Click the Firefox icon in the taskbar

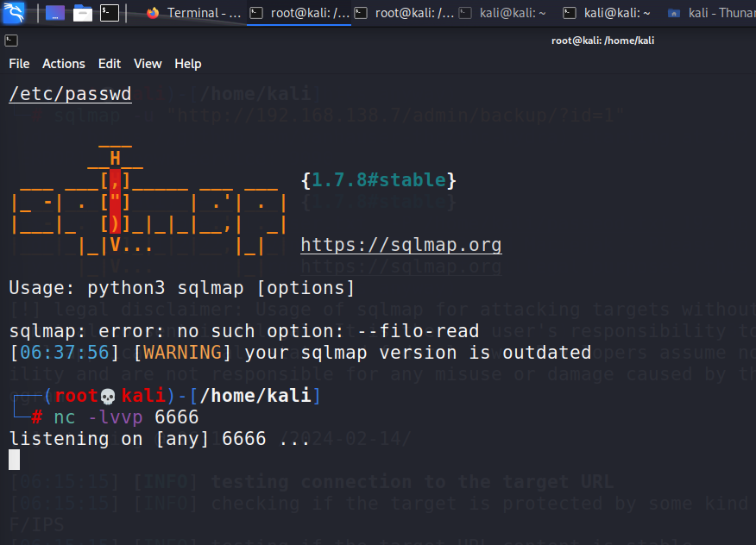pyautogui.click(x=153, y=13)
